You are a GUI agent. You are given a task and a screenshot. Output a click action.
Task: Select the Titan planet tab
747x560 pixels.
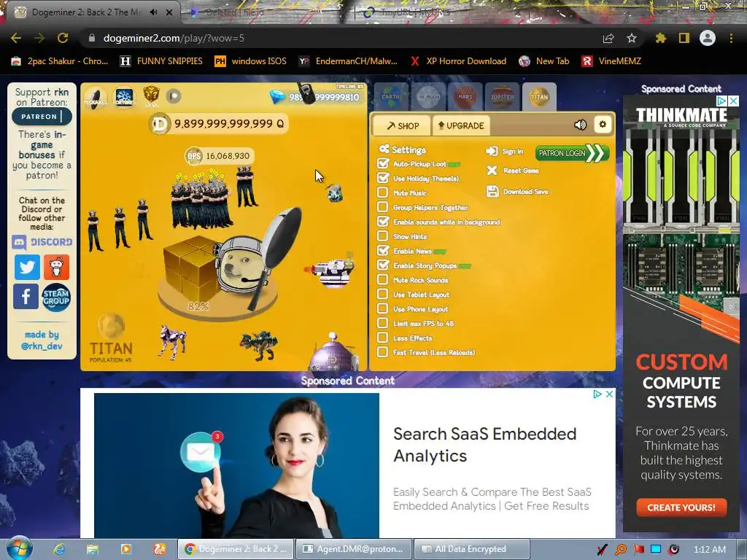pos(539,97)
